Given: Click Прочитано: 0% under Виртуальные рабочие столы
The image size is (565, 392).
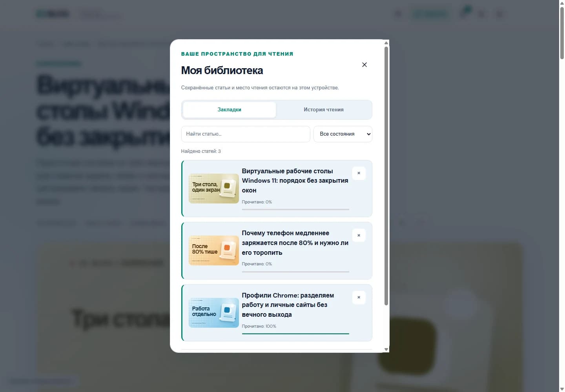Looking at the screenshot, I should (257, 202).
